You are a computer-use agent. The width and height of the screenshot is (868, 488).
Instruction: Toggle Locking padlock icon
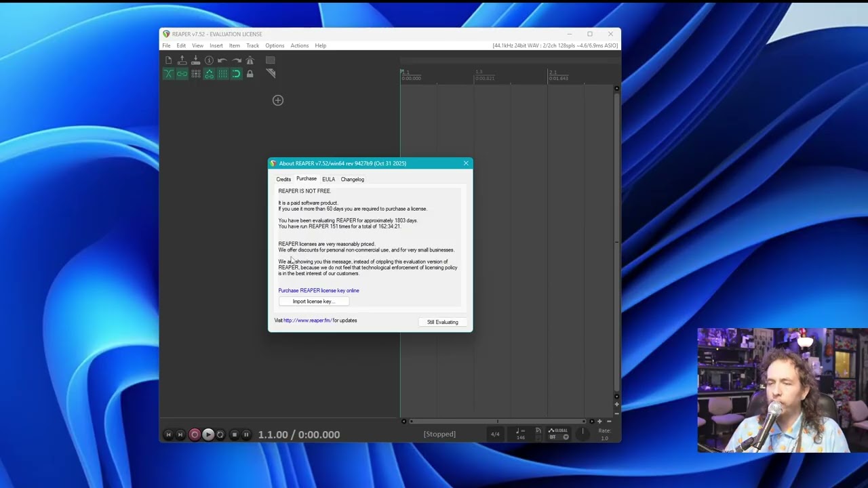tap(250, 74)
